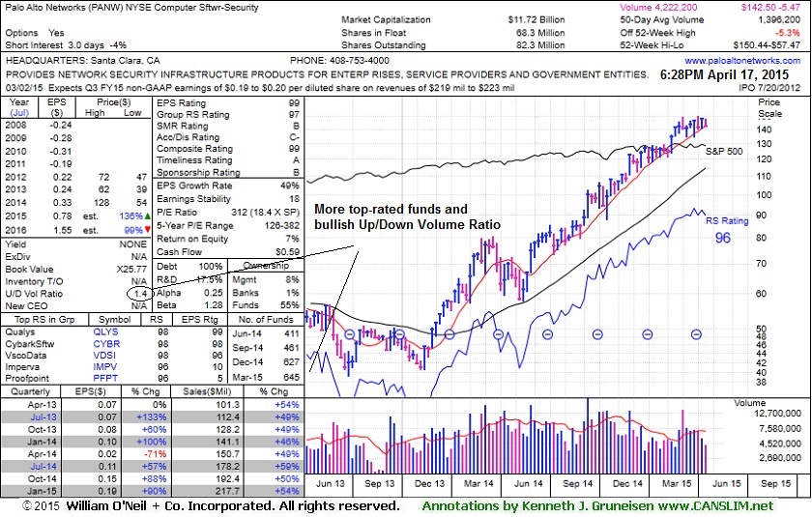Click the Return on Equity label
Viewport: 812px width, 517px height.
click(192, 239)
